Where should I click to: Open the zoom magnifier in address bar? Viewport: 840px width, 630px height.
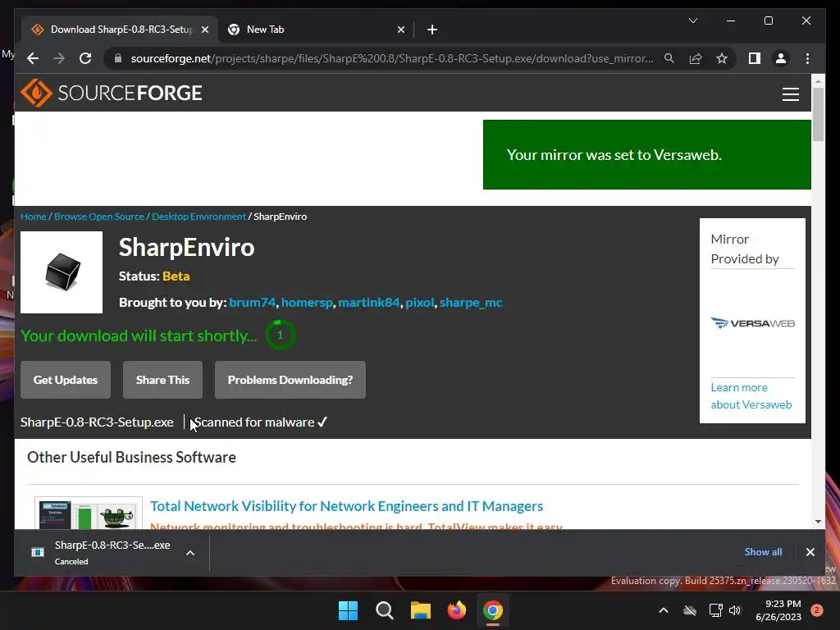tap(669, 58)
